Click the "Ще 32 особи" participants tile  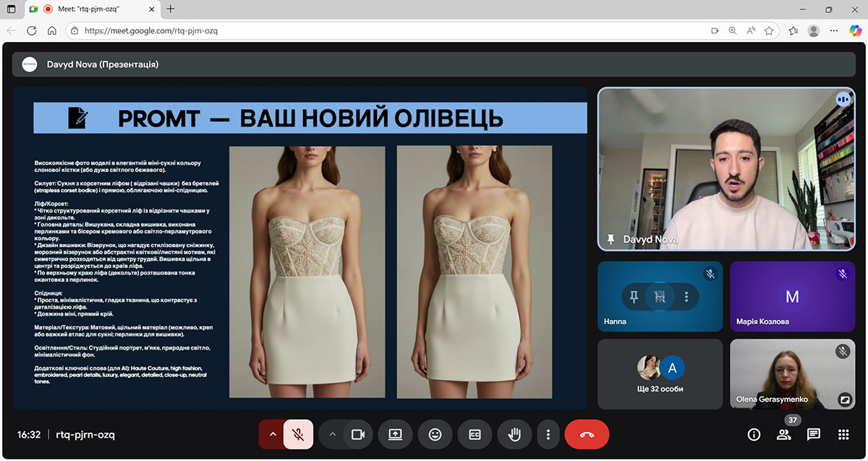click(660, 374)
